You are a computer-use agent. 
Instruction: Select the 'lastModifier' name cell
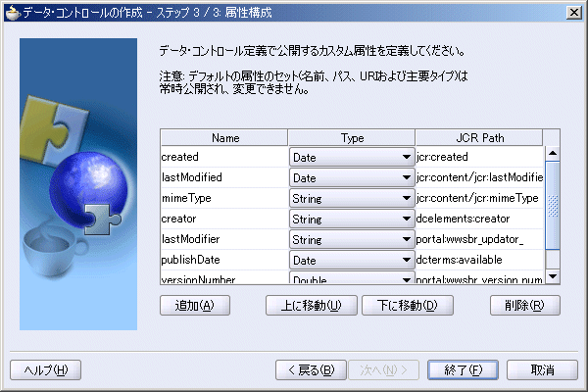coord(224,239)
